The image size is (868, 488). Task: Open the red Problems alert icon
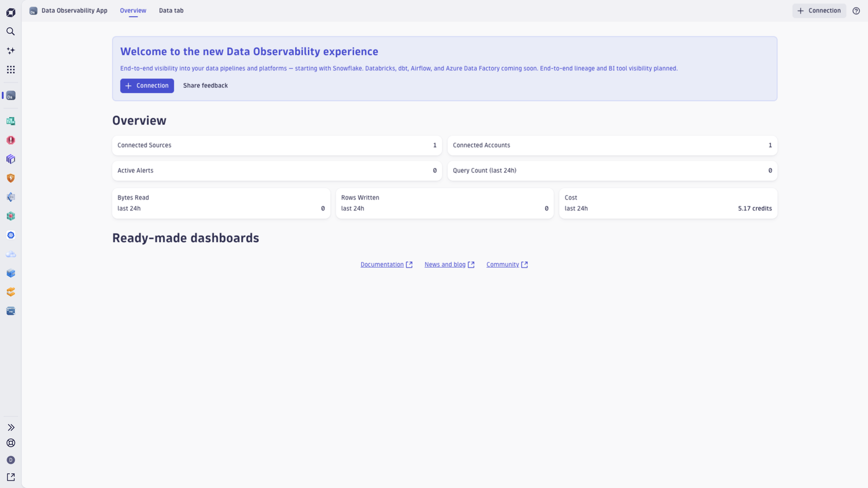pyautogui.click(x=10, y=140)
